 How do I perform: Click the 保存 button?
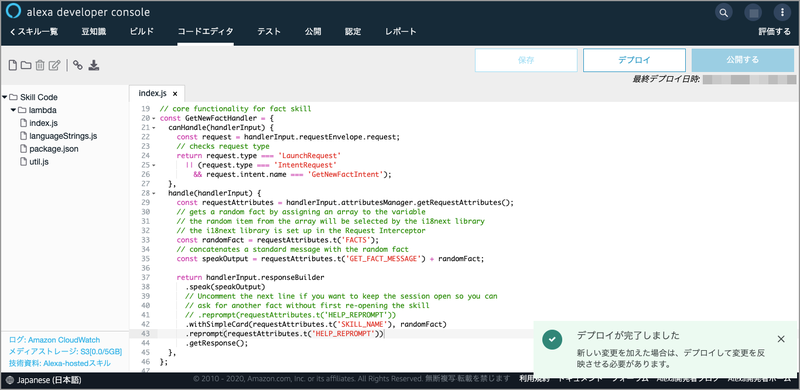526,60
